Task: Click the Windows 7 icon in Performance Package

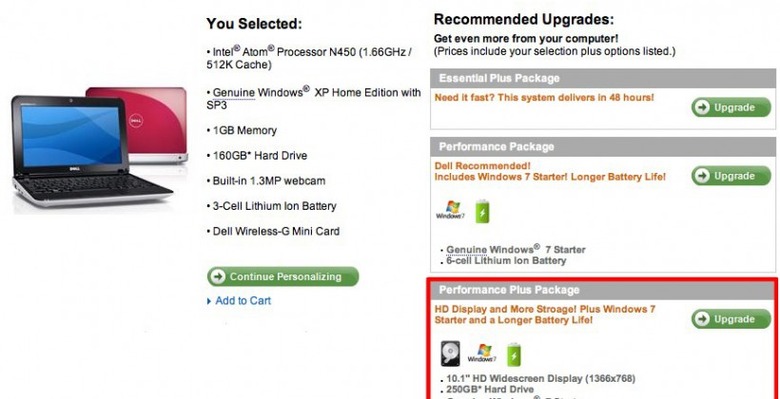Action: click(x=450, y=210)
